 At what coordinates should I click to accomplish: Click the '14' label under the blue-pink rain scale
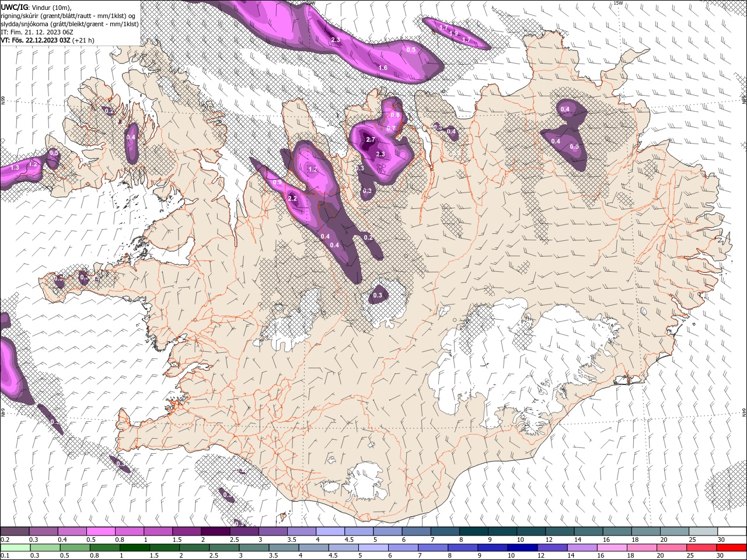571,556
